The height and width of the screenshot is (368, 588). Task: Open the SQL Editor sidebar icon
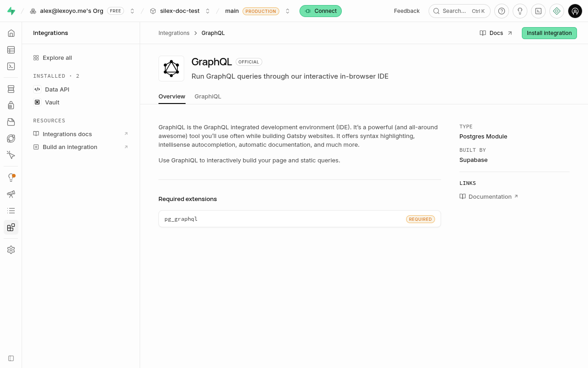(11, 66)
